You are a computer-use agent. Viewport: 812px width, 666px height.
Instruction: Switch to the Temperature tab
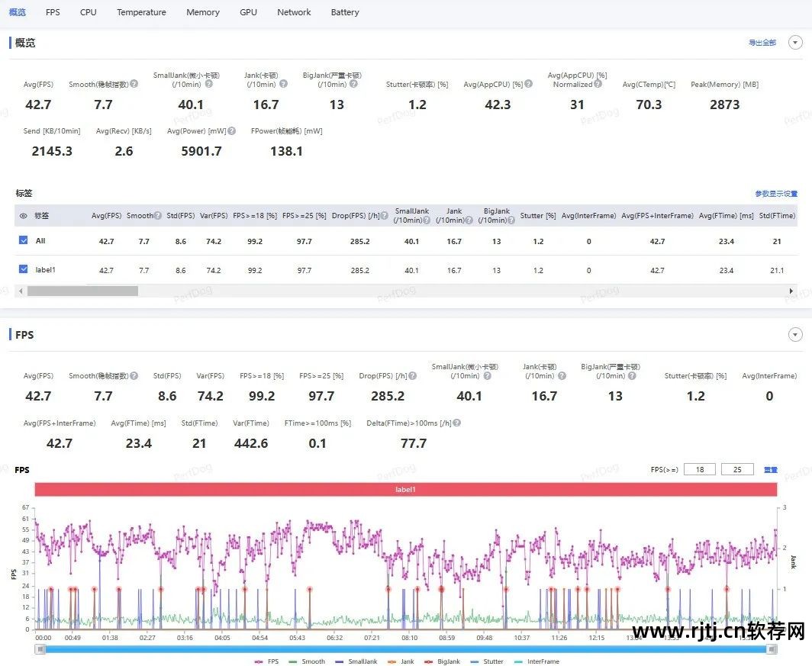[141, 12]
